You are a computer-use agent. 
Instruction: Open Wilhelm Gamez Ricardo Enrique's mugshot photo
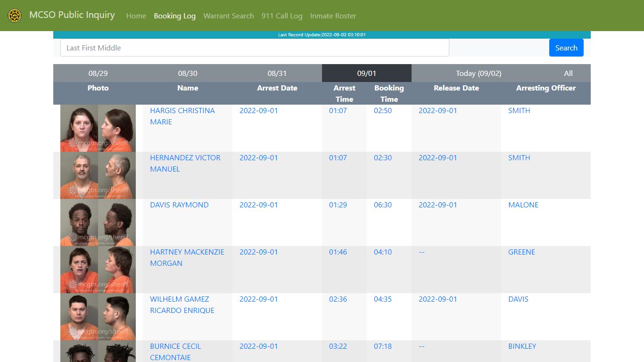point(98,317)
